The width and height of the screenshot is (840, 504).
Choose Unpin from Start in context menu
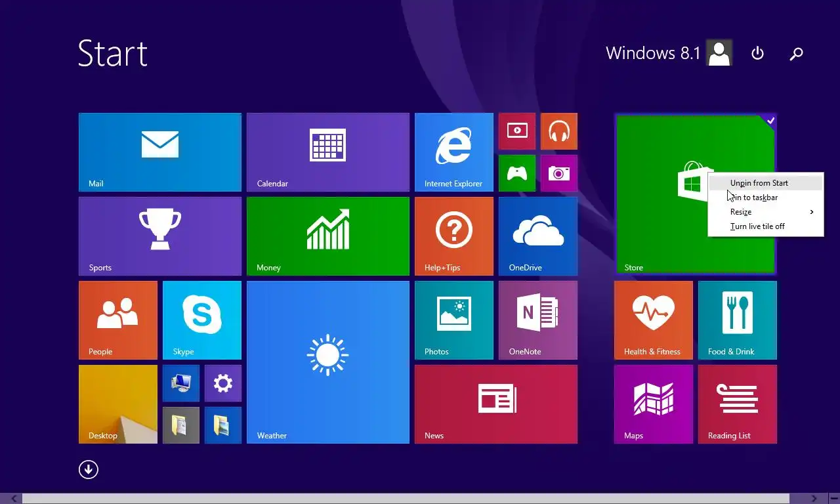point(765,183)
